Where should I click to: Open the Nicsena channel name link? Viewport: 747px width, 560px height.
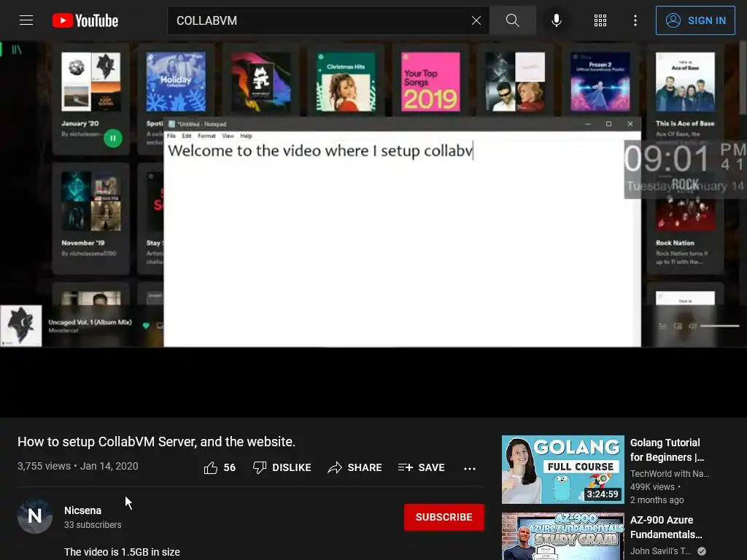tap(83, 510)
